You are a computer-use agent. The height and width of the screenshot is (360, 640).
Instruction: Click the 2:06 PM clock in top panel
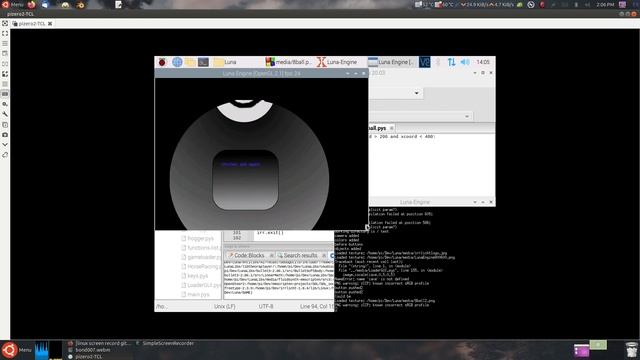pos(605,4)
